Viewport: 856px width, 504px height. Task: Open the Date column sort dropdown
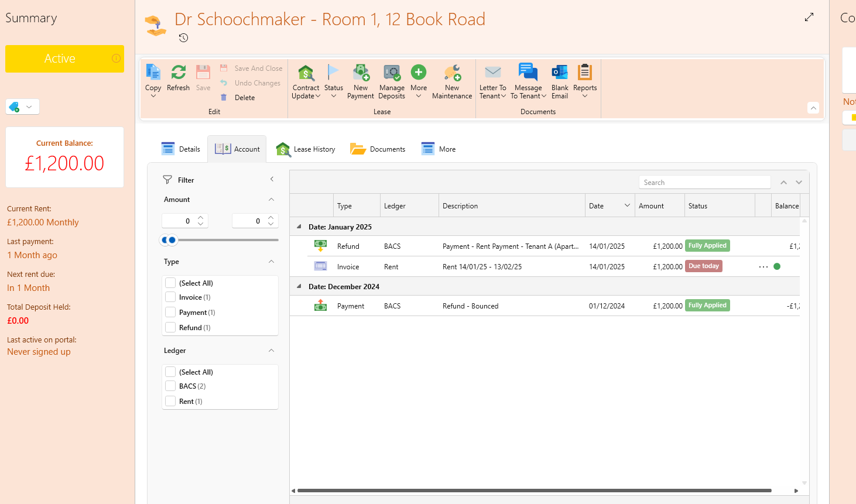coord(628,205)
